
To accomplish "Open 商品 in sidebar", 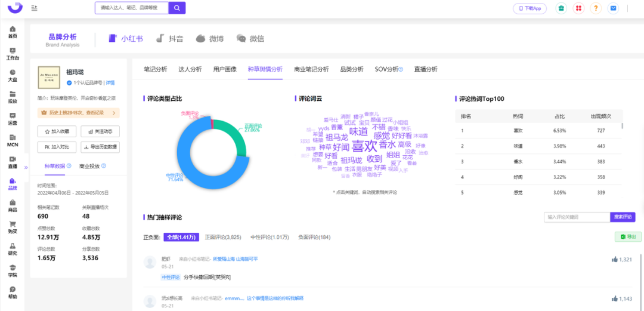I will click(13, 206).
